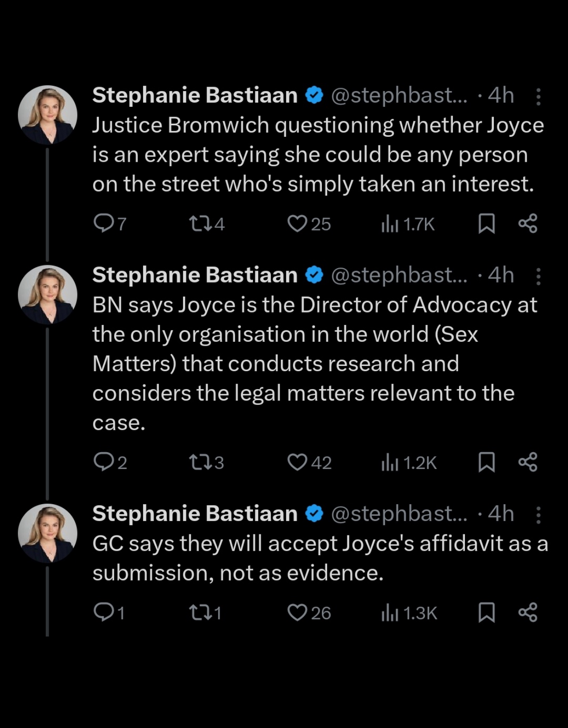Retweet the Sex Matters tweet
The image size is (568, 728).
pos(206,462)
